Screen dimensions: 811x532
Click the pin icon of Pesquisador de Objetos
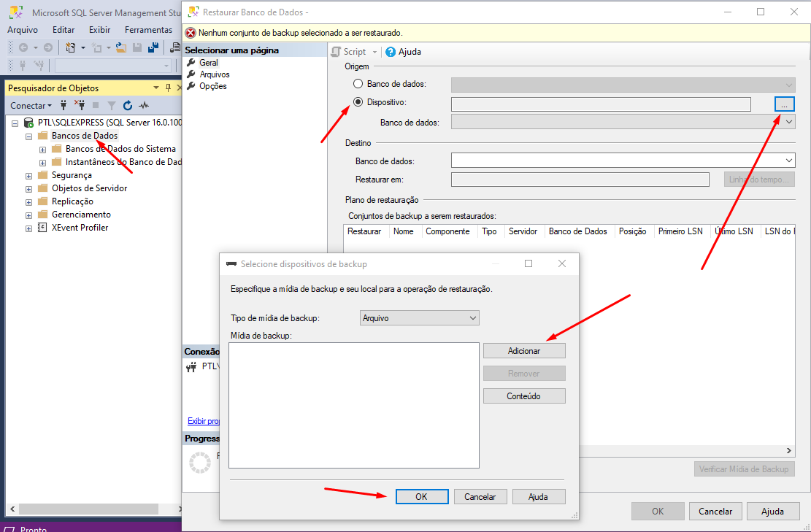[x=168, y=88]
